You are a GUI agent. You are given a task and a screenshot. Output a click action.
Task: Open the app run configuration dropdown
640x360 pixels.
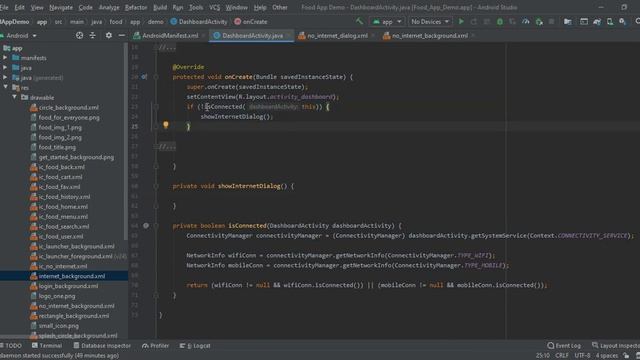coord(387,22)
